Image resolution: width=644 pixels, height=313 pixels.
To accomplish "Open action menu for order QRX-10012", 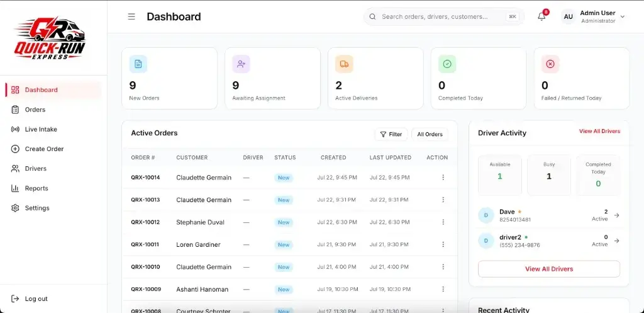I will pos(443,222).
